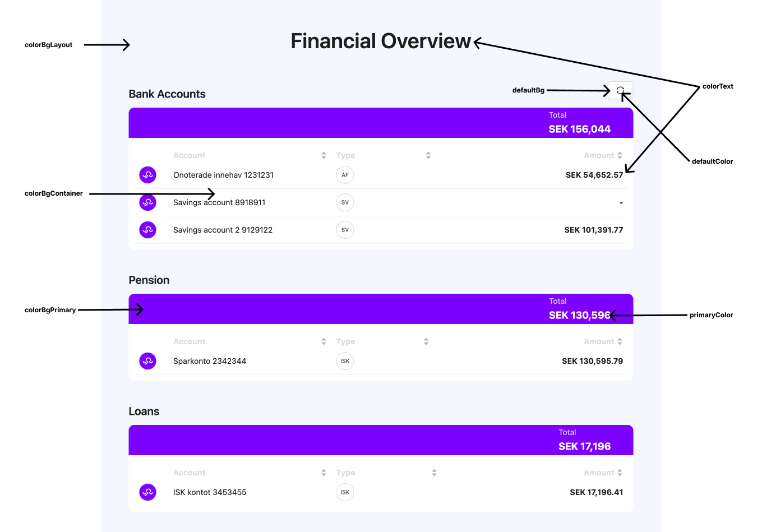Image resolution: width=762 pixels, height=532 pixels.
Task: Sort Loans table by Amount column
Action: (620, 473)
